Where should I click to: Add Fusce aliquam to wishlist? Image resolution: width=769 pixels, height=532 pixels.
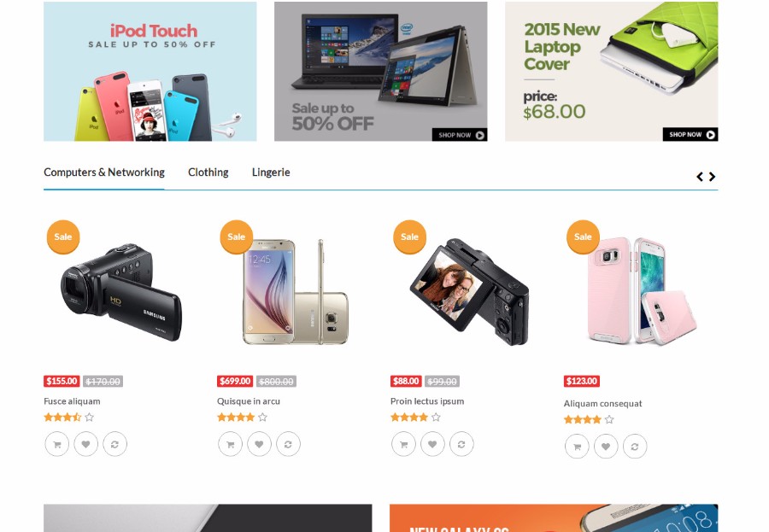(85, 444)
